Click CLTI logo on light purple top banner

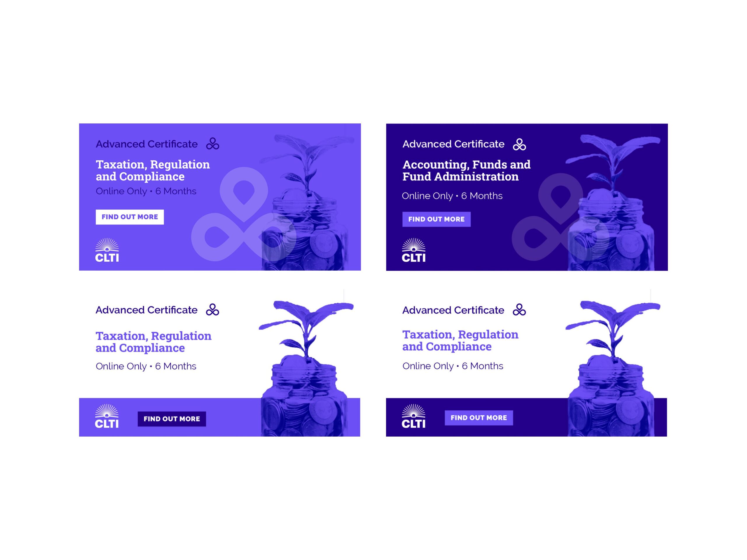point(107,250)
